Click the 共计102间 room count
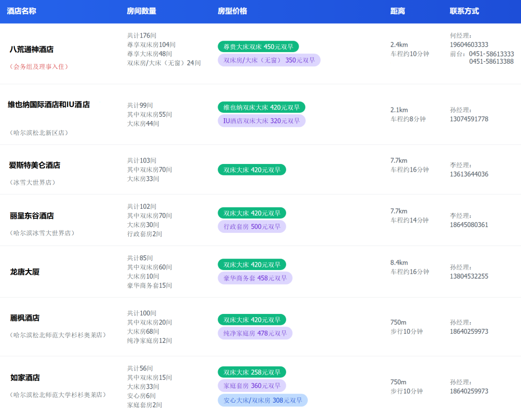Image resolution: width=521 pixels, height=420 pixels. 141,206
